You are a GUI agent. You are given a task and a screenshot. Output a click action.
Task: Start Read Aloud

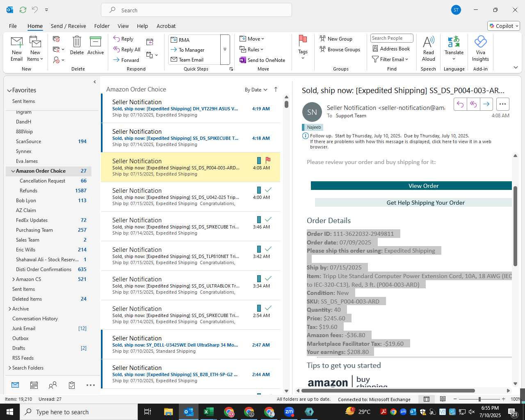[x=428, y=49]
